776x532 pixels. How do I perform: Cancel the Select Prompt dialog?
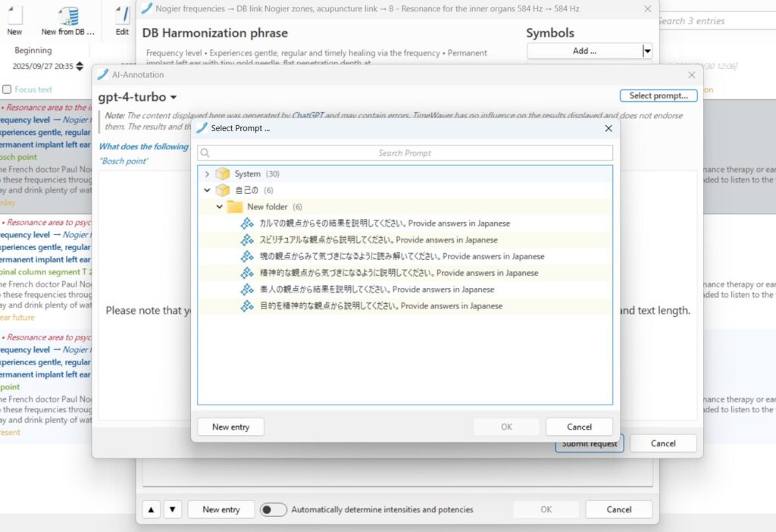pyautogui.click(x=579, y=427)
